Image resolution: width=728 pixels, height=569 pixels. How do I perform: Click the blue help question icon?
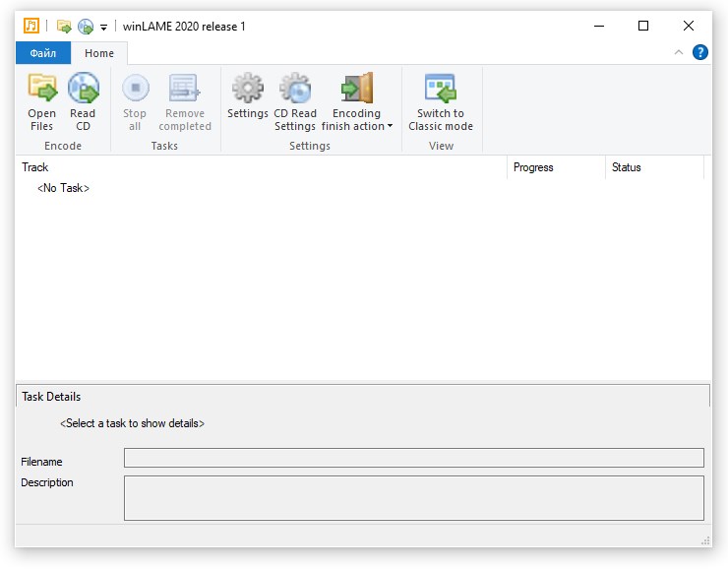point(699,52)
